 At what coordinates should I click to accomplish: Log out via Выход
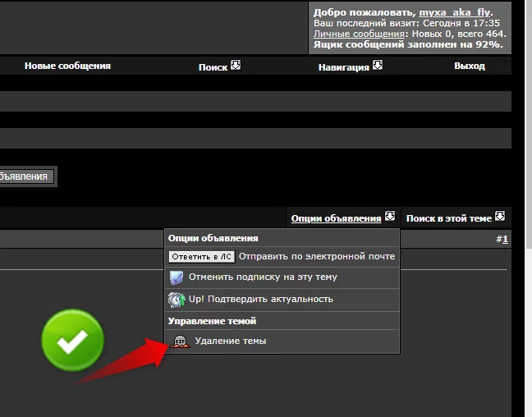[470, 66]
